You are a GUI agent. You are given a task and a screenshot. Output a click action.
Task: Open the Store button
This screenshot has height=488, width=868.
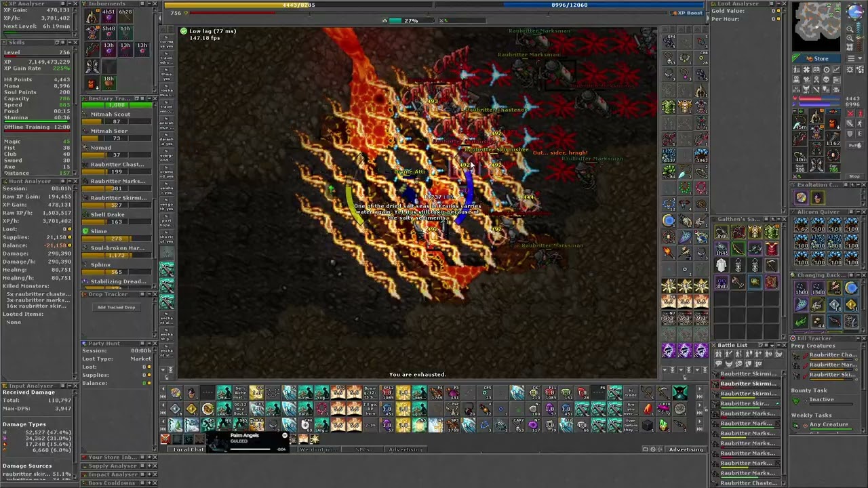point(817,58)
